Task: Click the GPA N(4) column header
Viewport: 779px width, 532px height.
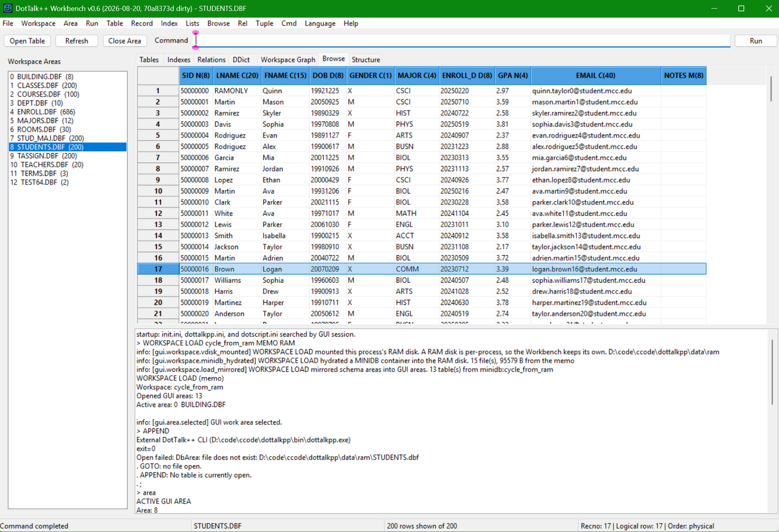Action: [x=513, y=76]
